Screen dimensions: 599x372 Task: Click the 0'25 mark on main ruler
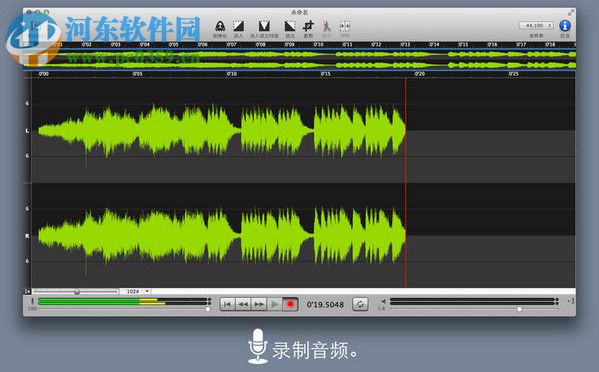click(513, 74)
